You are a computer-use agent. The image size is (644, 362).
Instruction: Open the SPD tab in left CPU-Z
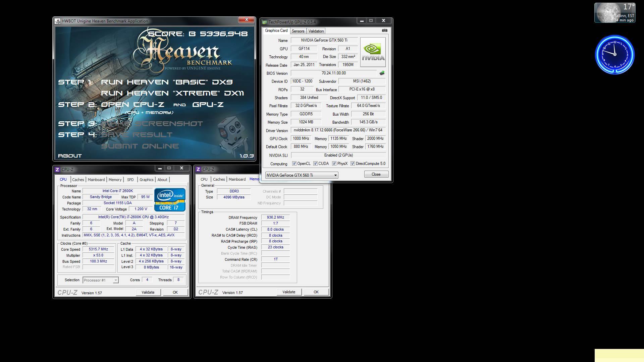point(130,180)
